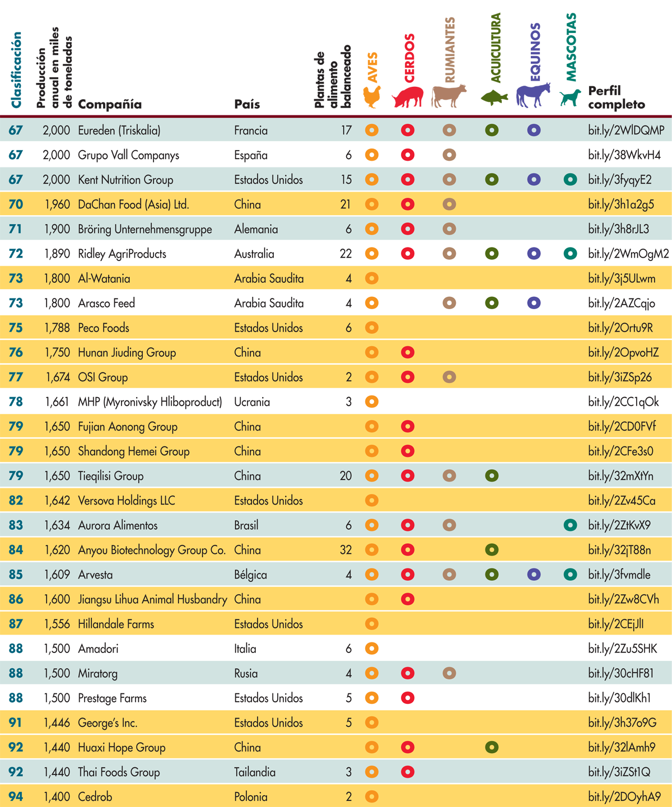
Task: Click the cerdos marker for Prestage Farms
Action: [x=408, y=698]
